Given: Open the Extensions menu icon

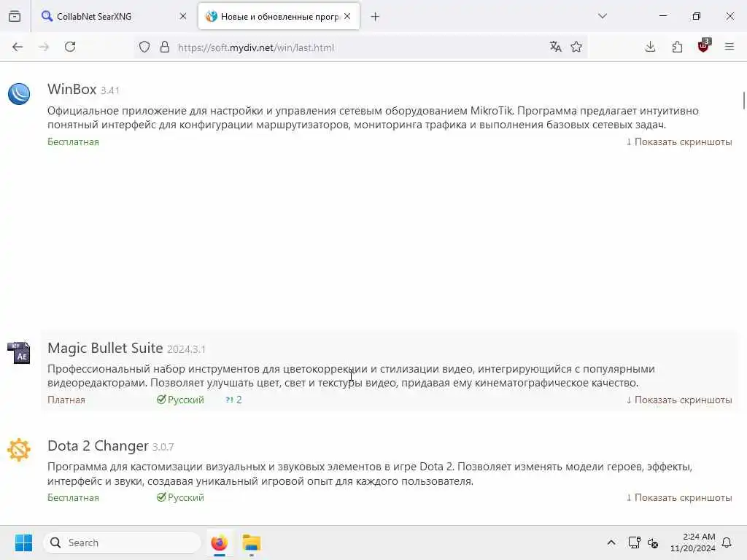Looking at the screenshot, I should 677,47.
